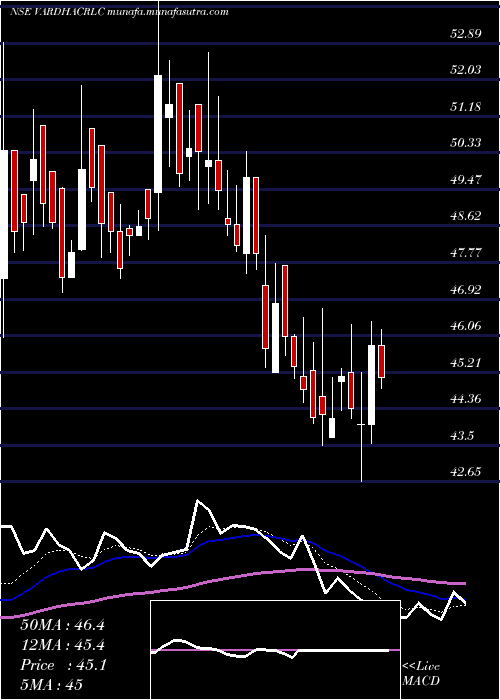The width and height of the screenshot is (500, 700).
Task: Click the NSE VARDHACRLC ticker title
Action: (57, 12)
